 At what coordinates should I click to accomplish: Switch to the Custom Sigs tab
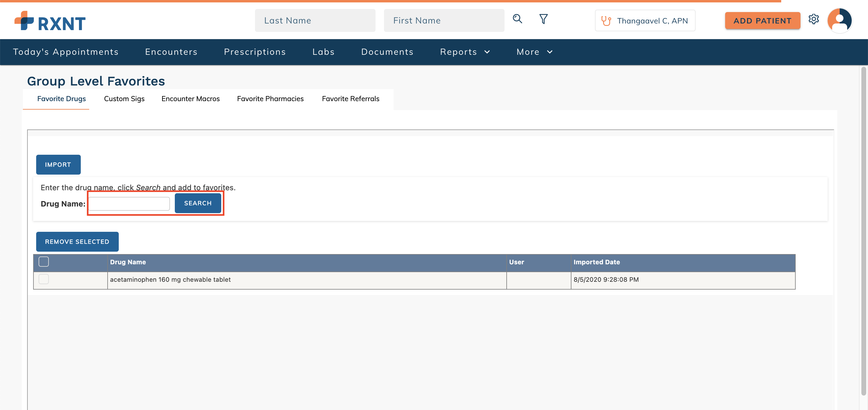coord(124,99)
